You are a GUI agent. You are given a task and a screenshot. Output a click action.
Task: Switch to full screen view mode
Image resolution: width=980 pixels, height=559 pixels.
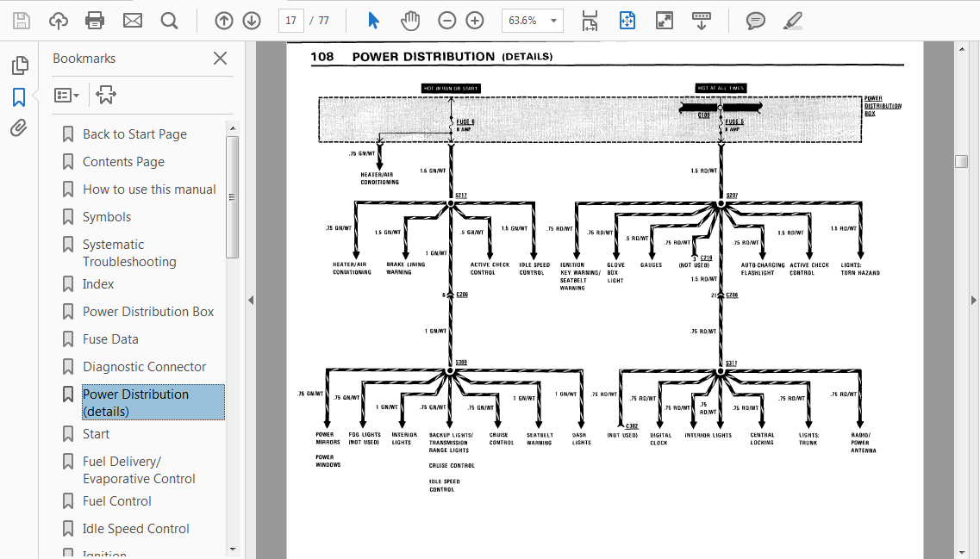tap(664, 21)
